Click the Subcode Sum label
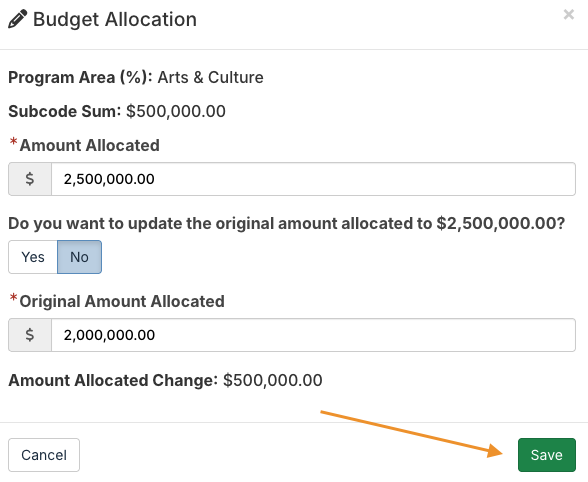 tap(64, 111)
